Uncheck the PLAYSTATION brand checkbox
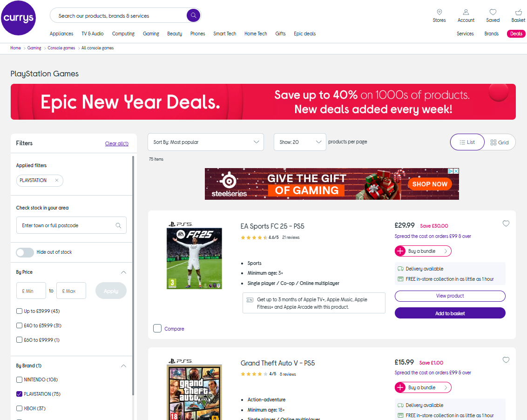This screenshot has width=527, height=420. pos(19,394)
